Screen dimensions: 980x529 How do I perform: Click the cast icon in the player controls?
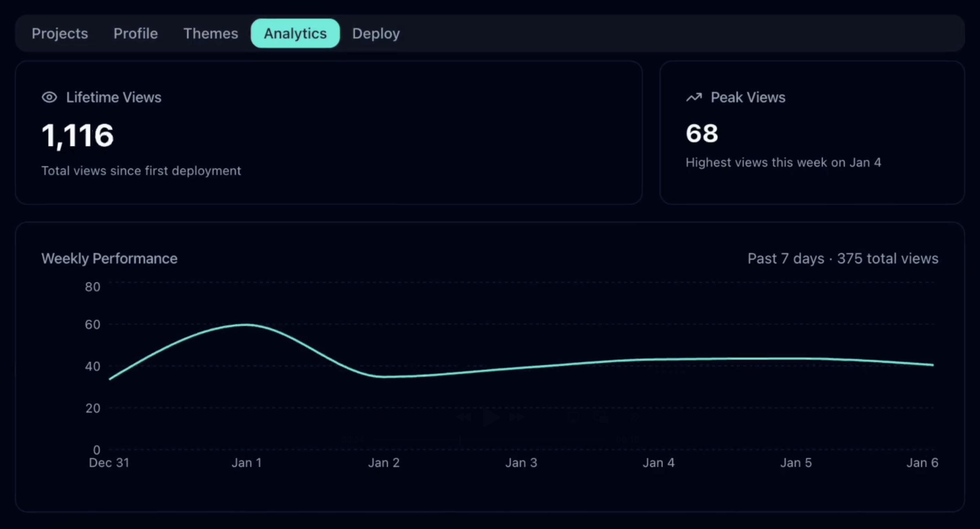[x=573, y=416]
